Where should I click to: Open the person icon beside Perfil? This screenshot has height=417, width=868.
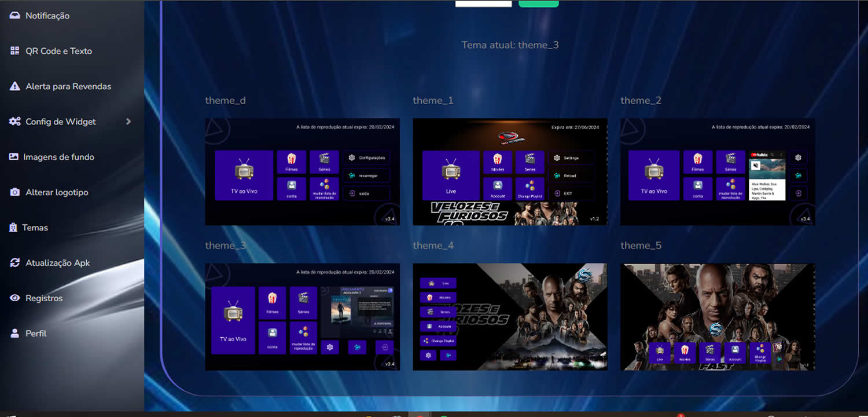[x=15, y=334]
